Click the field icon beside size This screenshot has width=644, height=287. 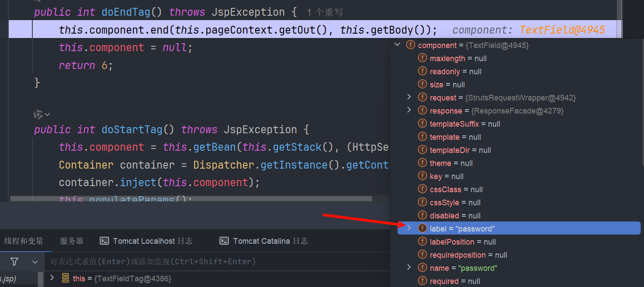[422, 84]
